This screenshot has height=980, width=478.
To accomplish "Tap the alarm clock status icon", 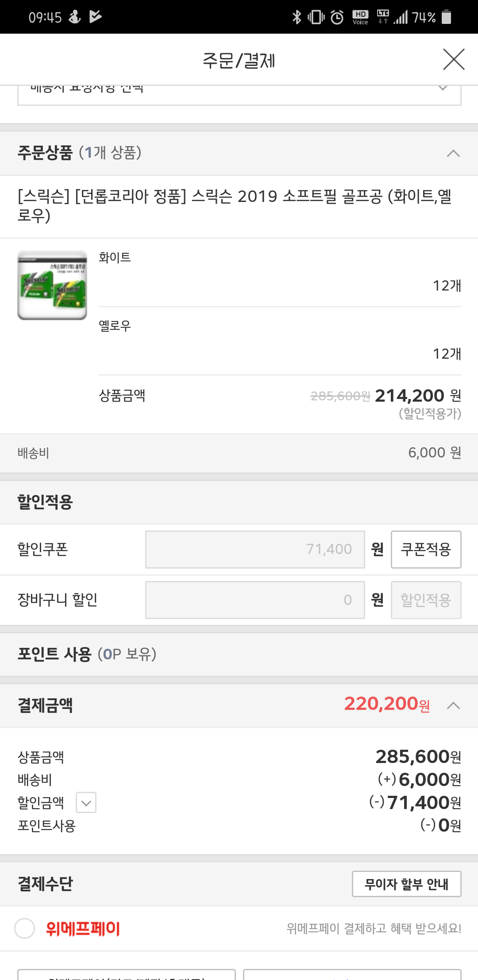I will coord(337,17).
